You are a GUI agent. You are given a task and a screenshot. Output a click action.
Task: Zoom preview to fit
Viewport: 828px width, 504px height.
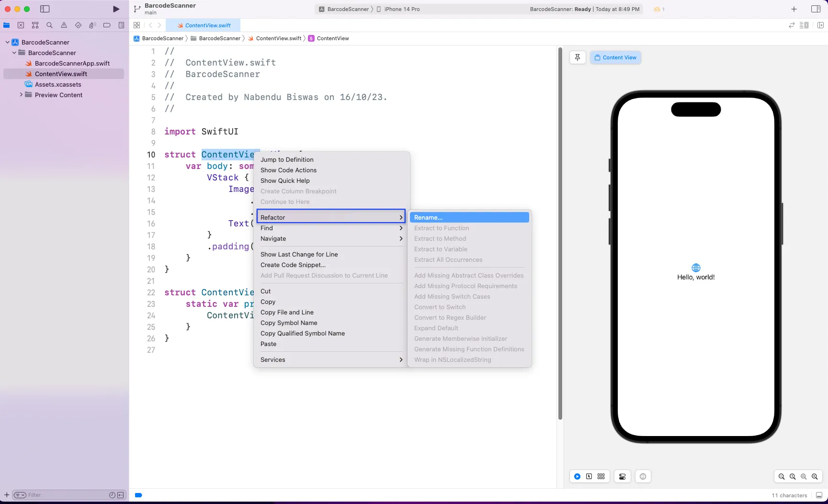804,476
